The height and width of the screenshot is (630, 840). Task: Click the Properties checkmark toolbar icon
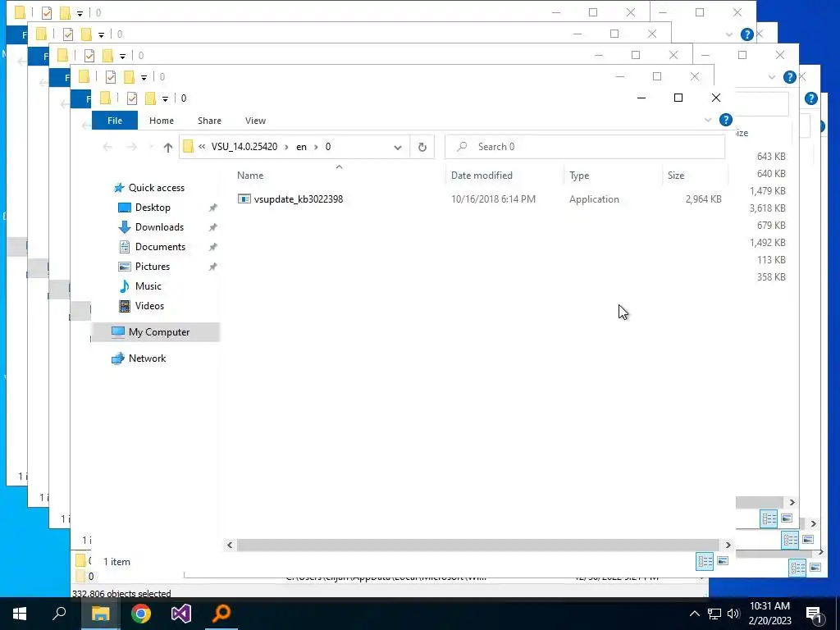(132, 98)
